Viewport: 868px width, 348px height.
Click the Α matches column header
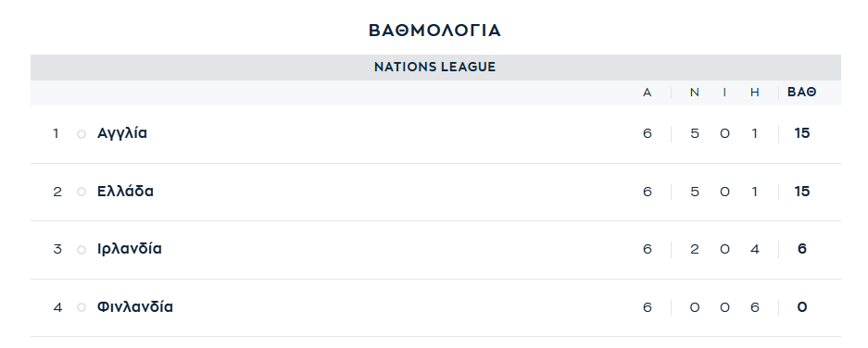[x=648, y=93]
